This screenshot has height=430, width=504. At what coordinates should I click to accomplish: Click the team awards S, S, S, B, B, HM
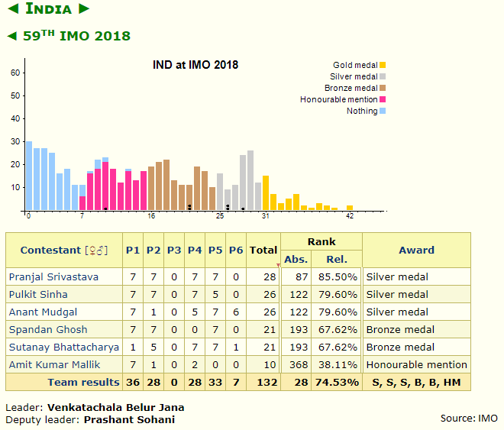click(x=417, y=382)
